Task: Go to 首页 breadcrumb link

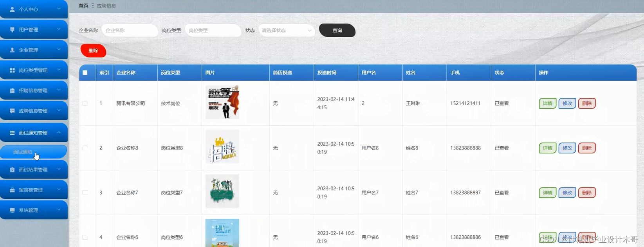Action: pyautogui.click(x=83, y=6)
